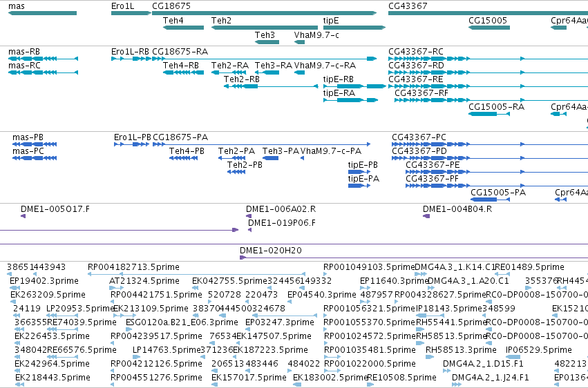The width and height of the screenshot is (588, 388).
Task: Select BAC end "DME1-005O17.F"
Action: click(x=55, y=209)
